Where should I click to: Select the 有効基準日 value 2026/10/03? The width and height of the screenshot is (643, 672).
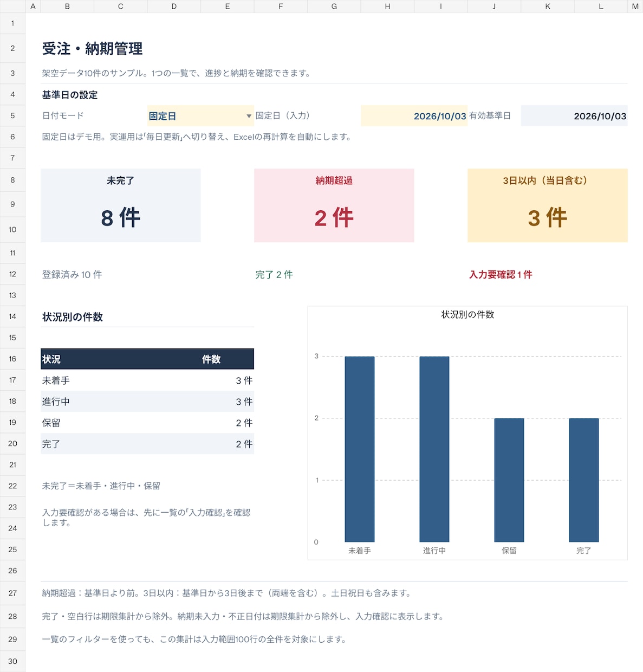click(x=574, y=116)
